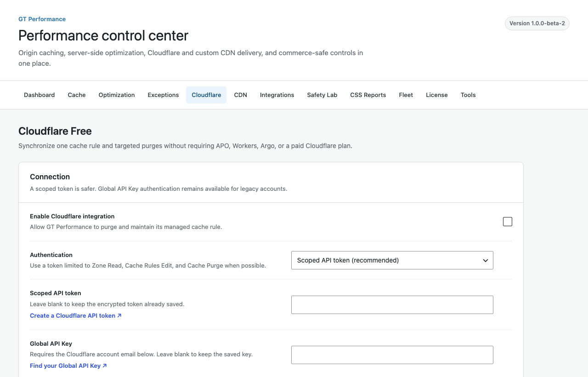Open the Safety Lab tab
Viewport: 588px width, 377px height.
pos(322,95)
